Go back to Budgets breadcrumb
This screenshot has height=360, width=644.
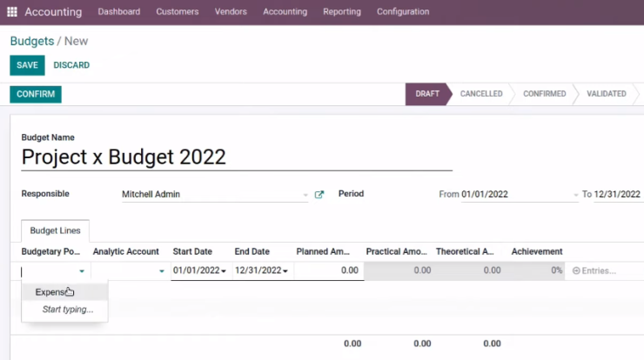32,41
